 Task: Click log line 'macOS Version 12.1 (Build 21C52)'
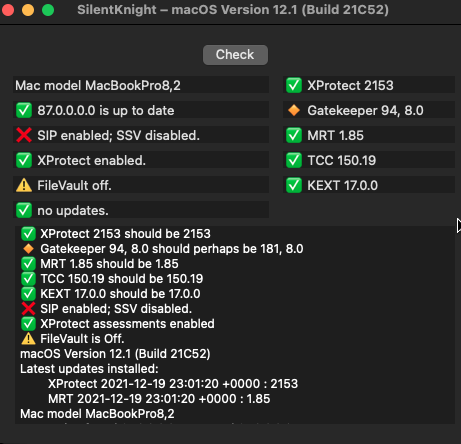tap(115, 354)
